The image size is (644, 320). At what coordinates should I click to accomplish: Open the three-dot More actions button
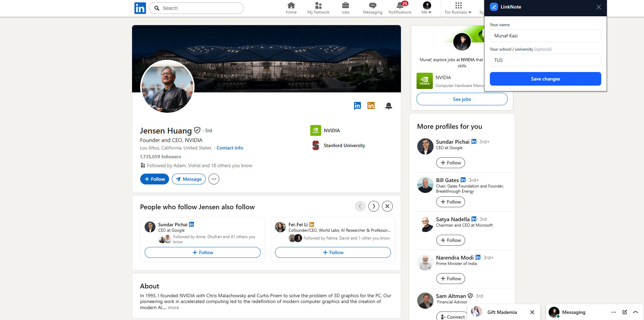(x=214, y=179)
